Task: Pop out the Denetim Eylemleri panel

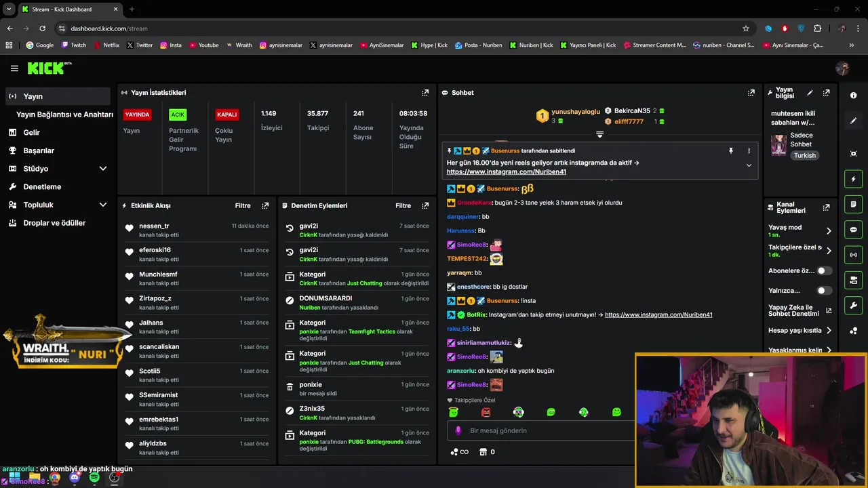Action: tap(425, 205)
